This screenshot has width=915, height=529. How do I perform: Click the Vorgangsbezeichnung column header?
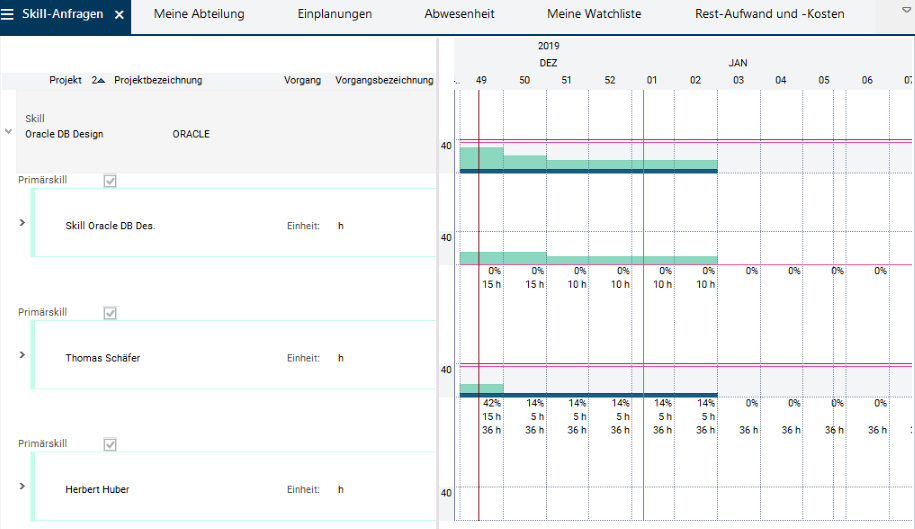click(x=384, y=81)
